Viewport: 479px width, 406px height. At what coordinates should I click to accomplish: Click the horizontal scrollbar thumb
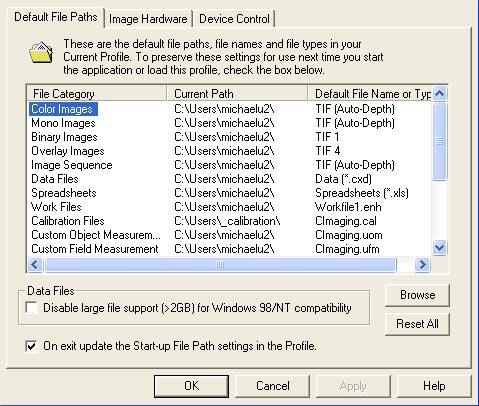[x=220, y=265]
